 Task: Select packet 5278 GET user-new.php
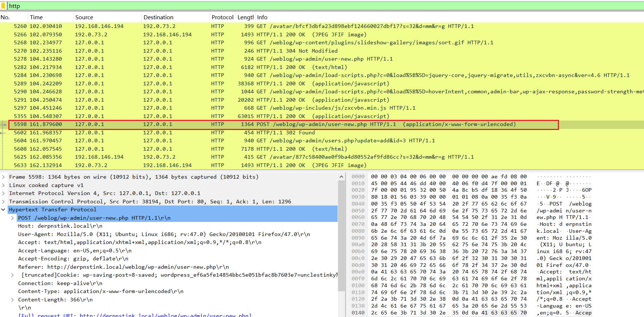coord(322,59)
